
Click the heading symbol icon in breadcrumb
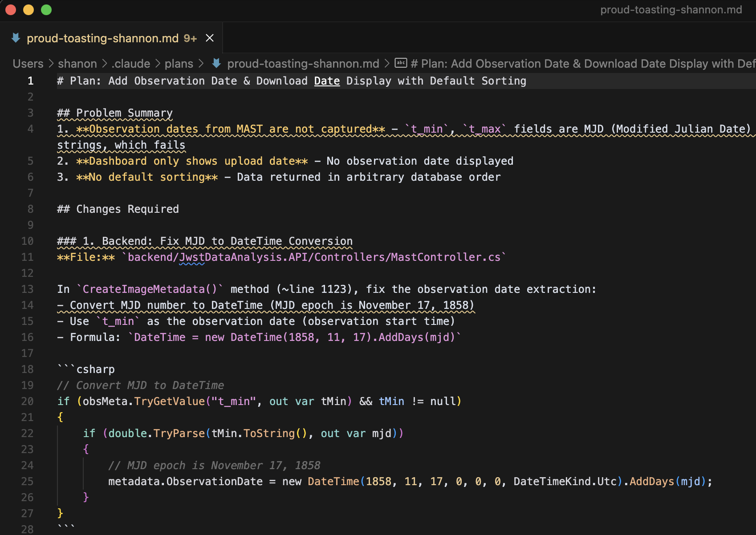point(401,63)
